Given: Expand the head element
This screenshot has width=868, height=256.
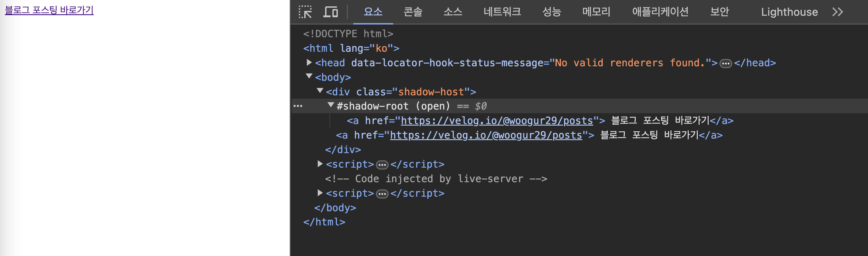Looking at the screenshot, I should [x=309, y=62].
